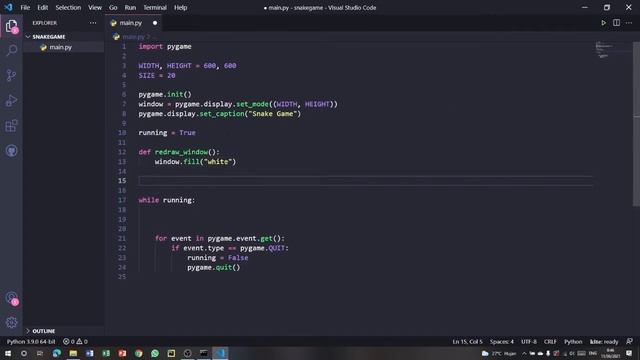
Task: Click kite: ready in status bar
Action: point(604,341)
